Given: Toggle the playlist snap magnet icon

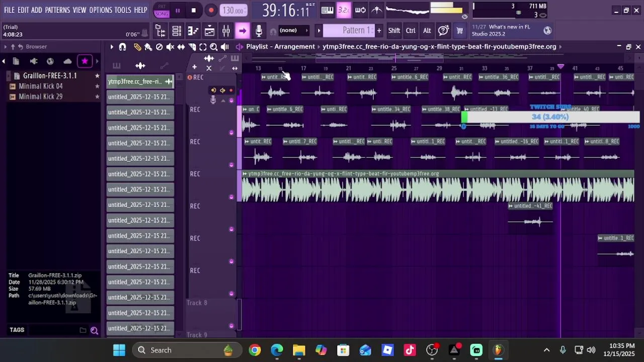Looking at the screenshot, I should click(122, 47).
